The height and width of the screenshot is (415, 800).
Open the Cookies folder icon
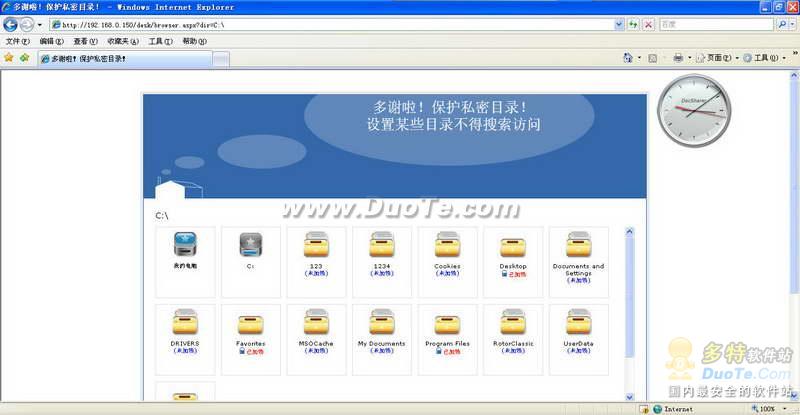point(447,245)
